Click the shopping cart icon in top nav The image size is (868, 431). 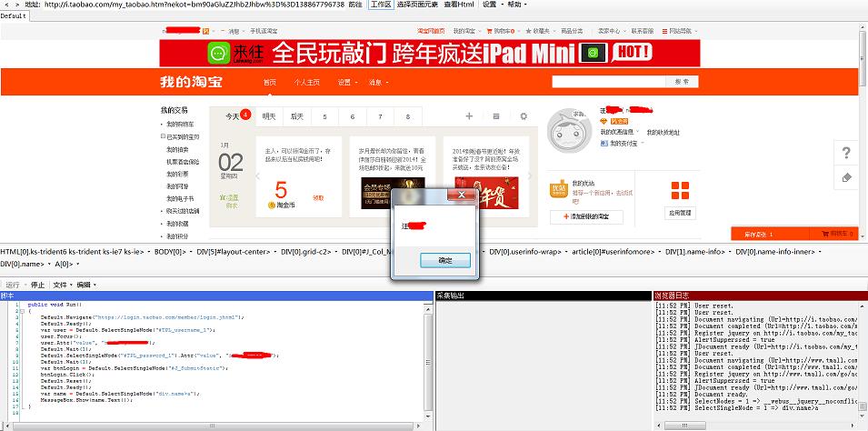pos(489,31)
